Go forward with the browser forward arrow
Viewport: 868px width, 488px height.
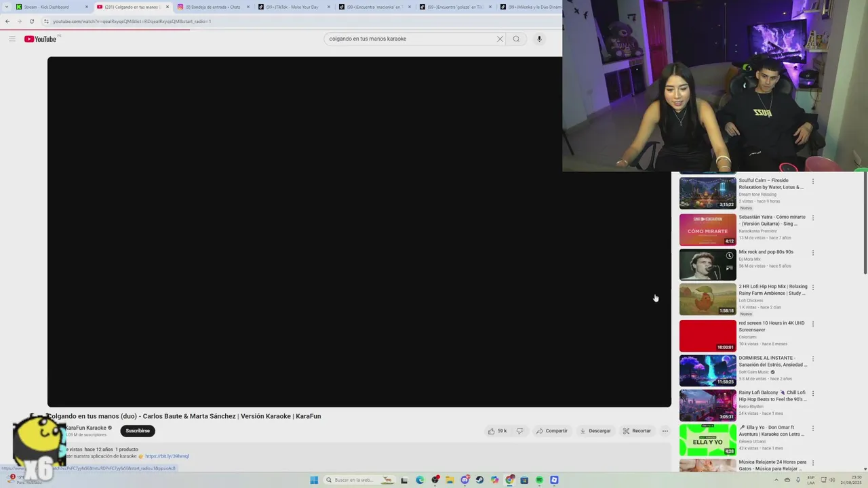[19, 21]
